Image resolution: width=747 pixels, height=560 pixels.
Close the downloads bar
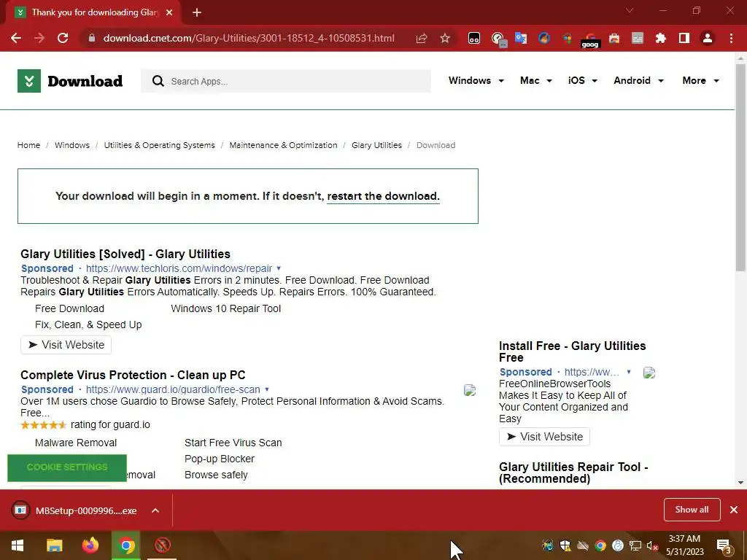(734, 510)
